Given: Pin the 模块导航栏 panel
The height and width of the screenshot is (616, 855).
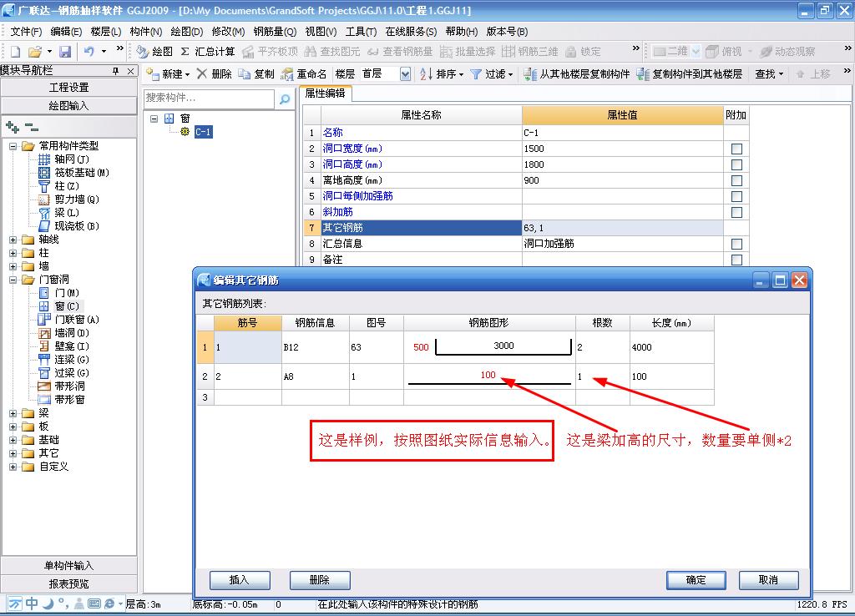Looking at the screenshot, I should pyautogui.click(x=115, y=70).
